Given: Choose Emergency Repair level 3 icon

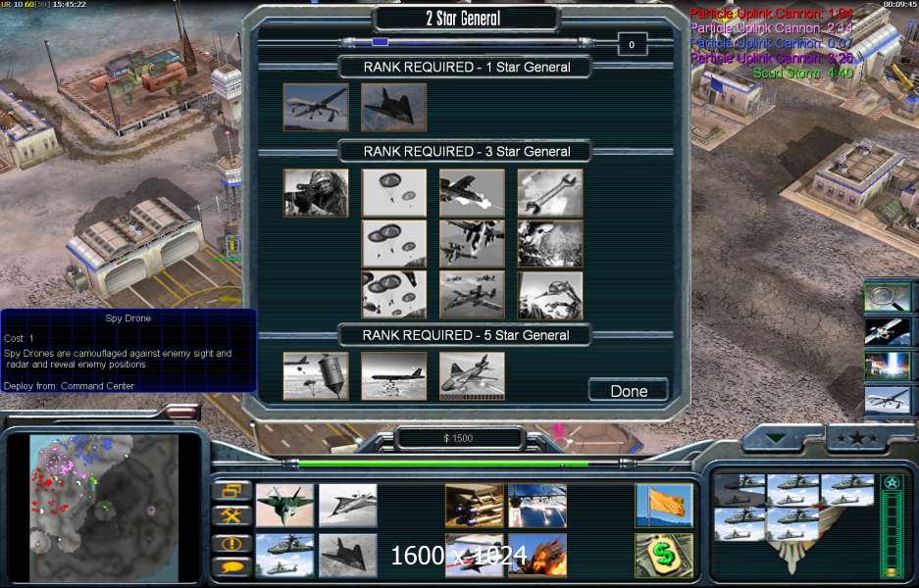Looking at the screenshot, I should click(550, 295).
